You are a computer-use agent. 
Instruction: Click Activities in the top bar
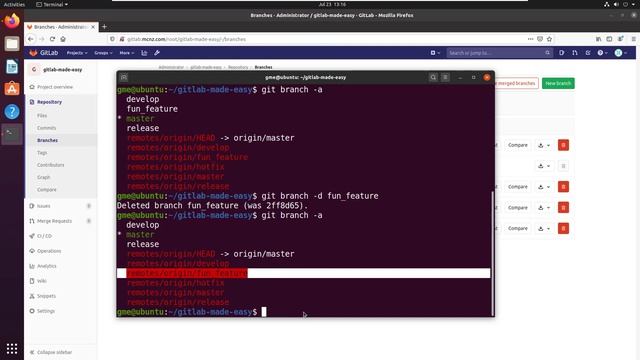pos(14,4)
